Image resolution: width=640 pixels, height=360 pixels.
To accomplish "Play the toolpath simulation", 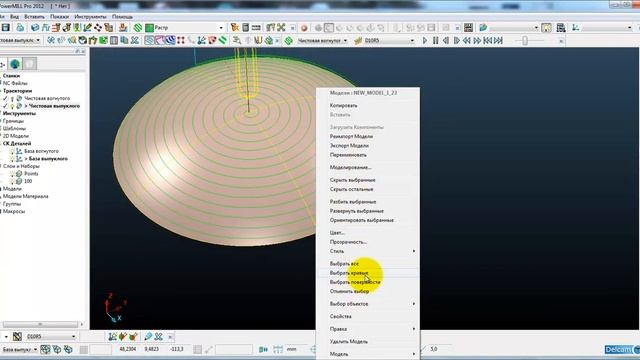I will coord(425,40).
